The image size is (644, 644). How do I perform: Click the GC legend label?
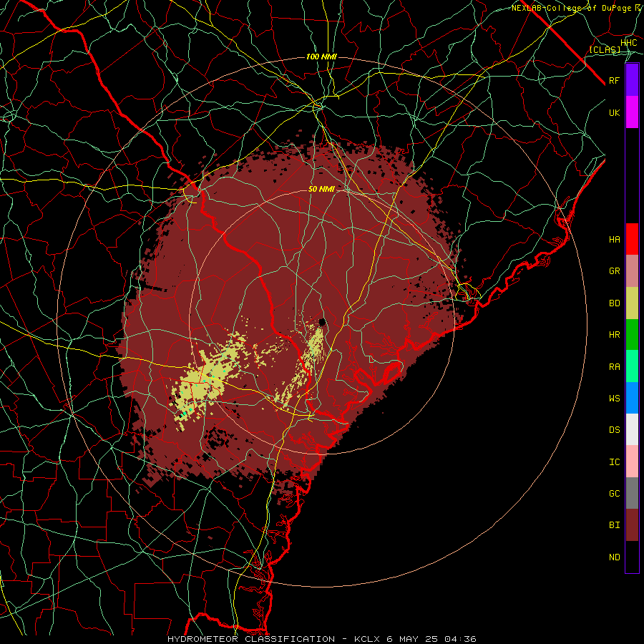[x=615, y=493]
